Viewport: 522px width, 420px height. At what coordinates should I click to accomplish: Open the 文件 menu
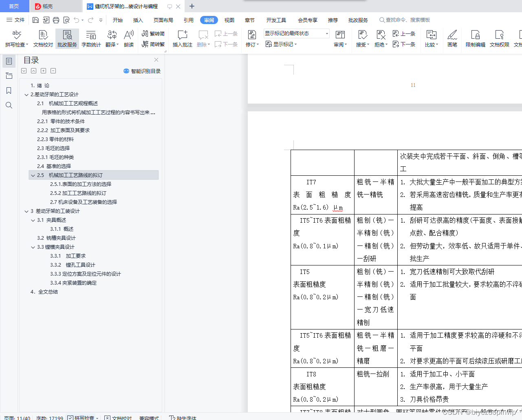pos(15,20)
